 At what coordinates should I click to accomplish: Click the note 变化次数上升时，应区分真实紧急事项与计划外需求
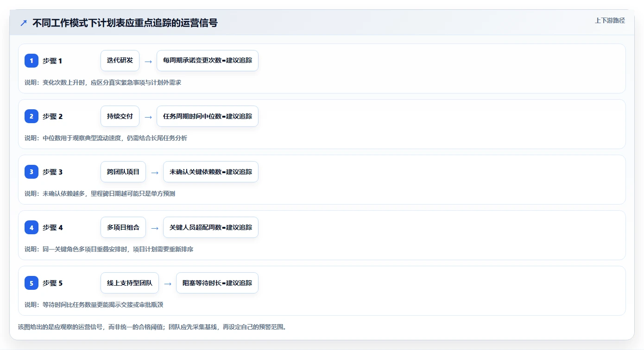point(103,82)
